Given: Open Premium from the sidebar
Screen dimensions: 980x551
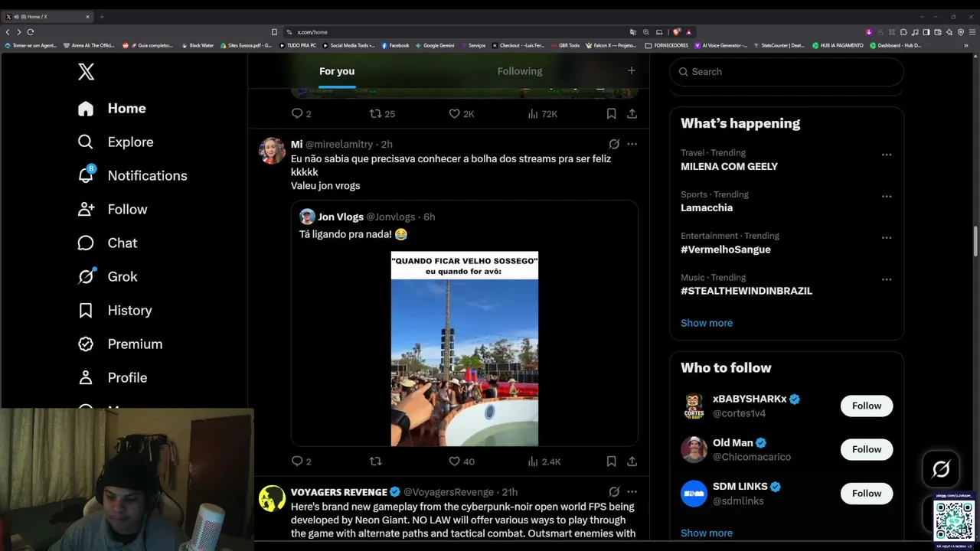Looking at the screenshot, I should click(x=120, y=344).
